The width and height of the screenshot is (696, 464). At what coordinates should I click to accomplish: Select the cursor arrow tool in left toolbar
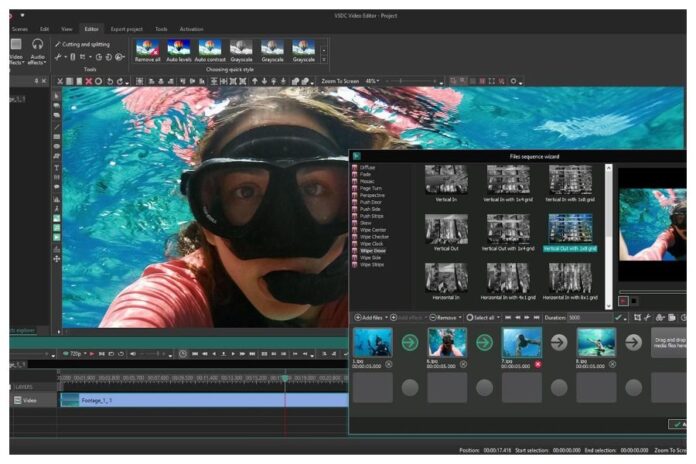57,95
